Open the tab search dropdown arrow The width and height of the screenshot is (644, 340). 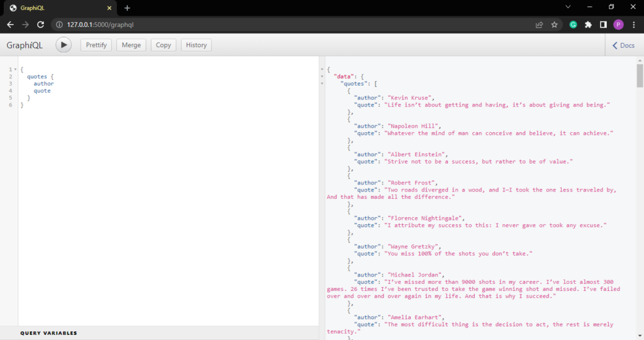(568, 6)
